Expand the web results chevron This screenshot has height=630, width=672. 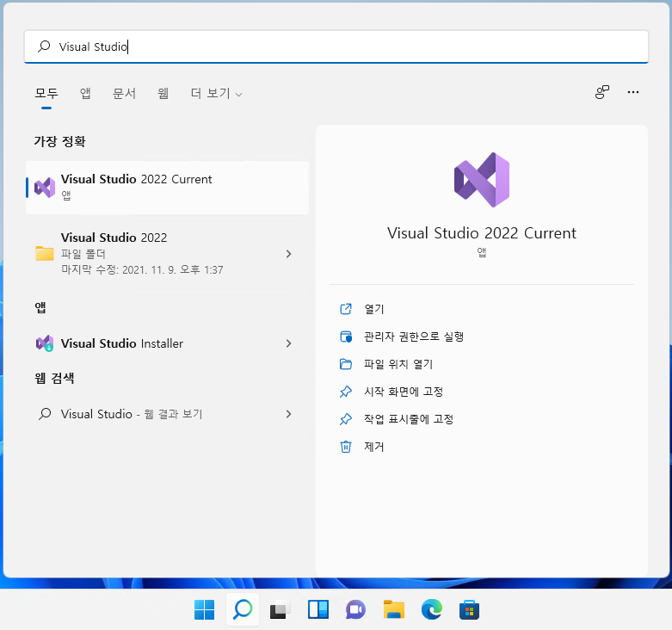click(288, 414)
